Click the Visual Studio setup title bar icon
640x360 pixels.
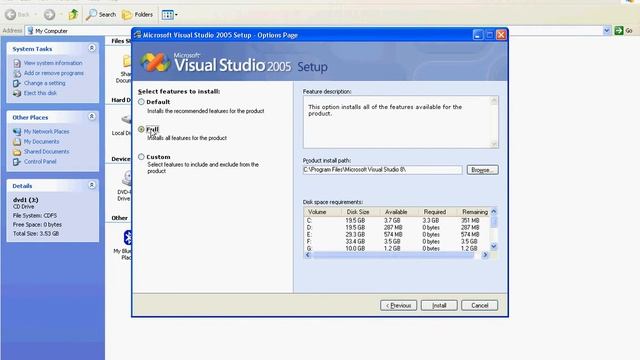point(138,35)
